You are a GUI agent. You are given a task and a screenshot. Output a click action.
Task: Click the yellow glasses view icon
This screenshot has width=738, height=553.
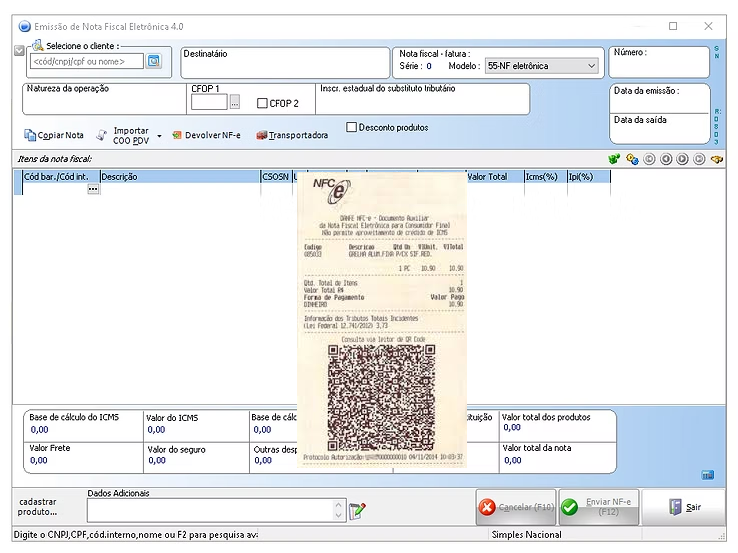tap(717, 160)
